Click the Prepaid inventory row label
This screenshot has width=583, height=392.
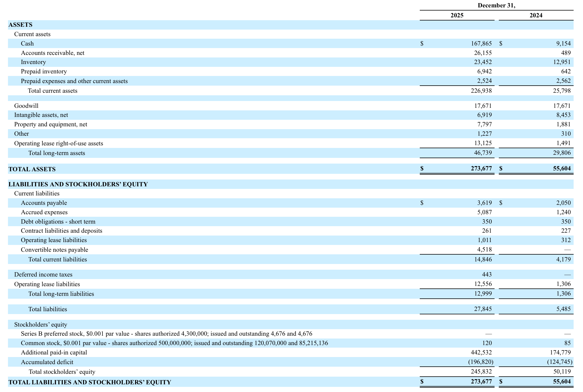44,71
